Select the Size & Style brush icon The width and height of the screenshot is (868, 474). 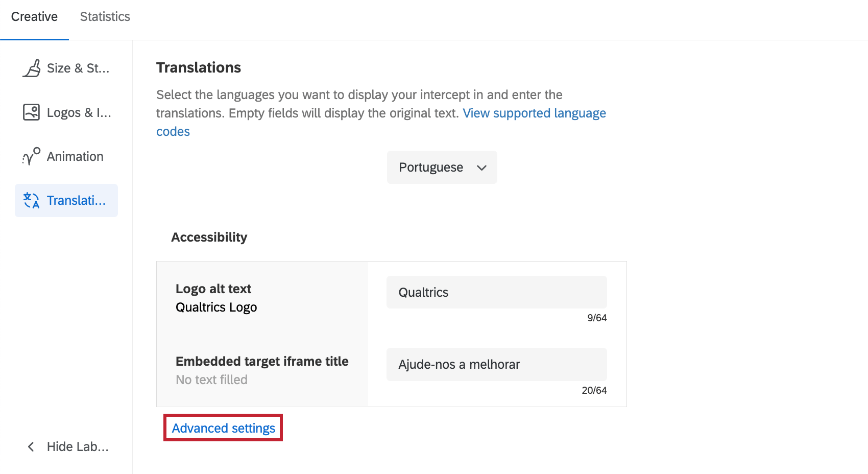(x=32, y=67)
